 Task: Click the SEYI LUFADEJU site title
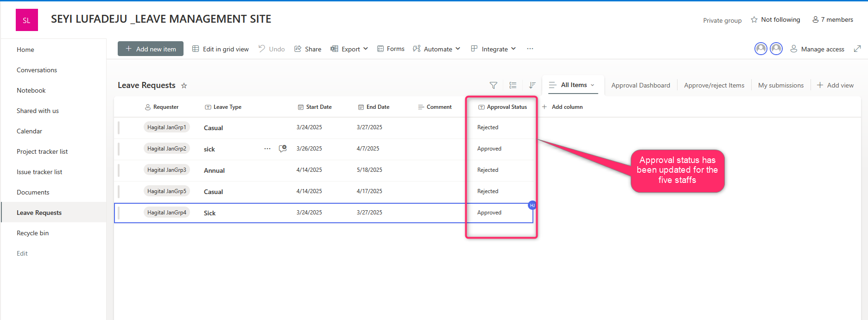(x=161, y=19)
